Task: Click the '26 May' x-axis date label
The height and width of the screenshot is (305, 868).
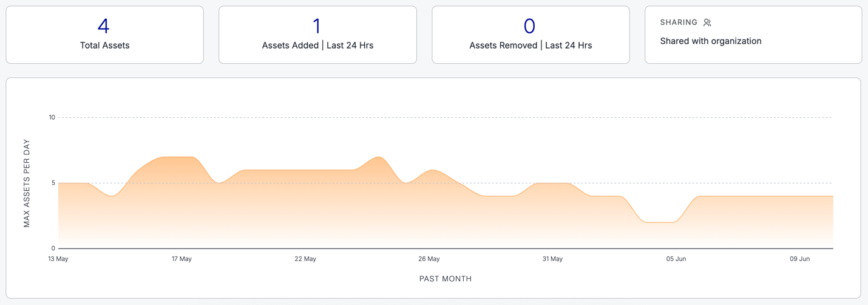Action: click(429, 259)
